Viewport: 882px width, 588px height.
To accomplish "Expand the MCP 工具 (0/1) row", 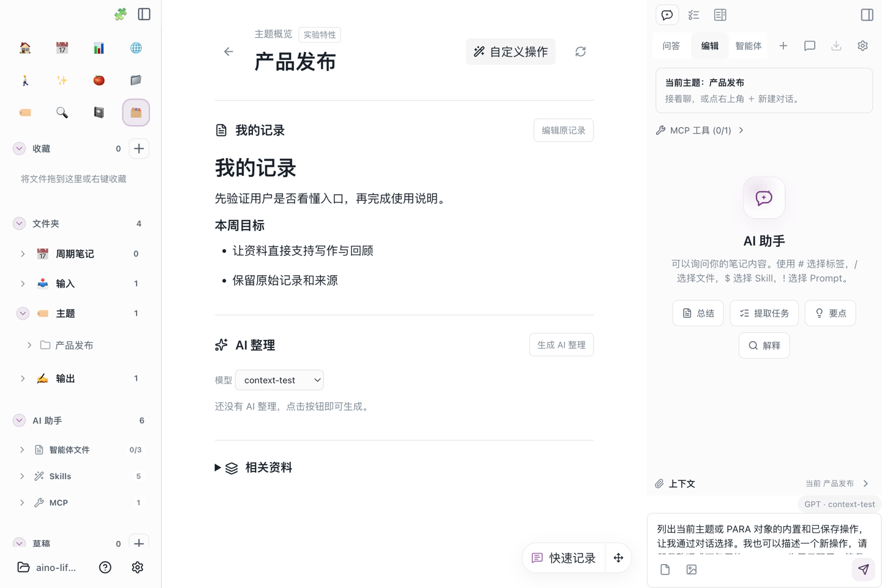I will tap(699, 130).
